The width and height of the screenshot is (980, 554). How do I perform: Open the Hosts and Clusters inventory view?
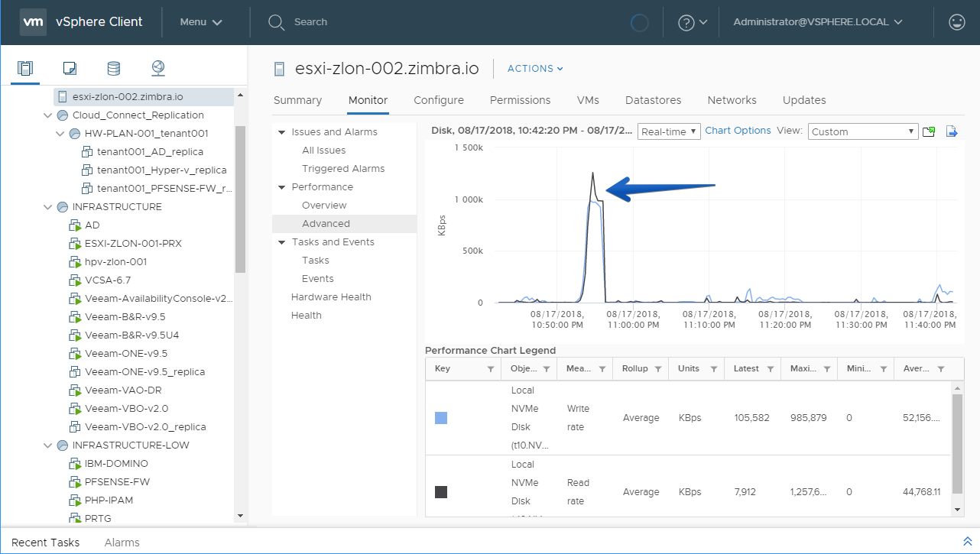pos(26,68)
